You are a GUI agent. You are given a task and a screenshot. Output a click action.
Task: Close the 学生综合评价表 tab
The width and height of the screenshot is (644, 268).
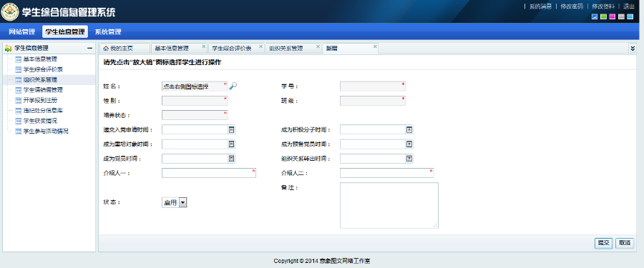(x=260, y=46)
